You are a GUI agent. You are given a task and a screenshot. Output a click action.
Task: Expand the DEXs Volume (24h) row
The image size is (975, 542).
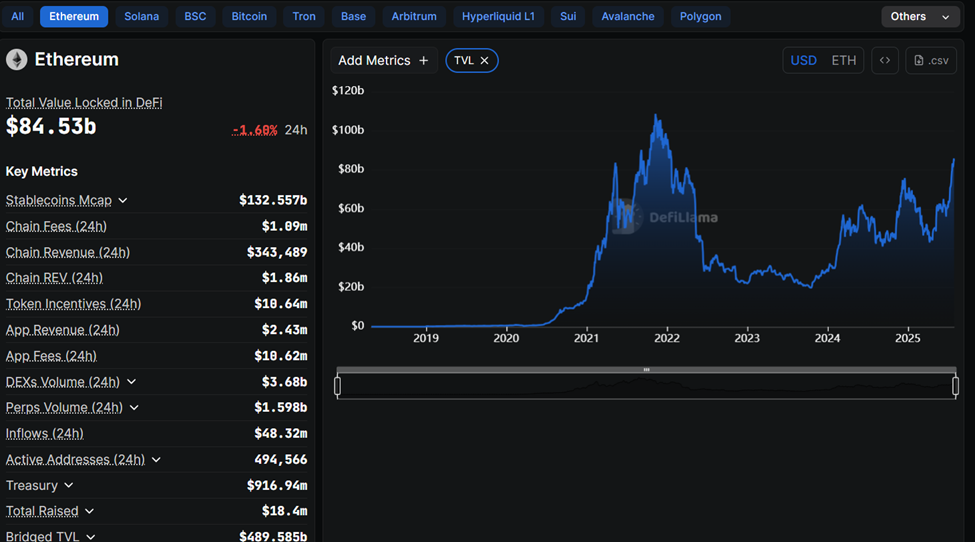[x=131, y=382]
